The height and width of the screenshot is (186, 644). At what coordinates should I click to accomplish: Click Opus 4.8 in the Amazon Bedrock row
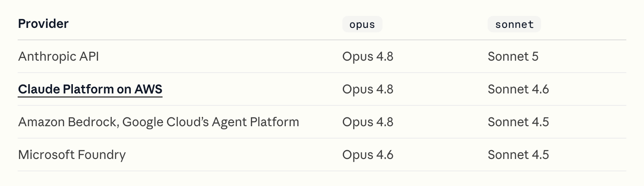tap(367, 122)
